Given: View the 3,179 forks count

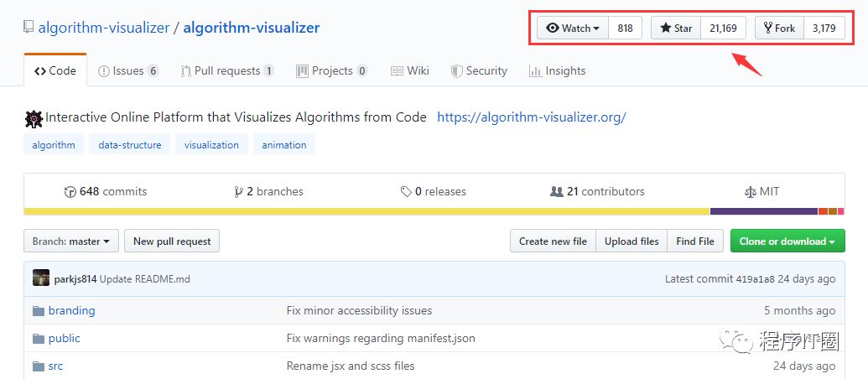Looking at the screenshot, I should point(824,29).
